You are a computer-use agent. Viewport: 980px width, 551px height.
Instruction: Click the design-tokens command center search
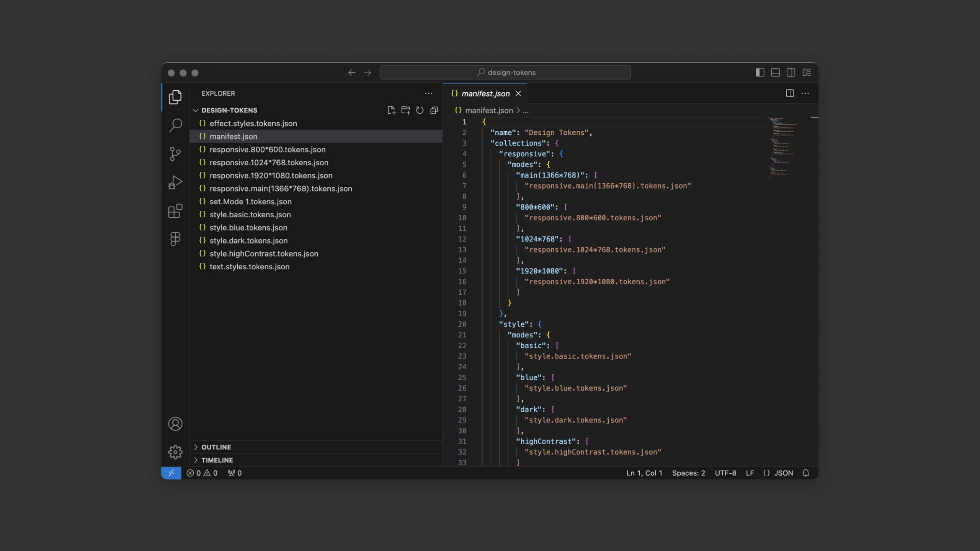coord(505,73)
